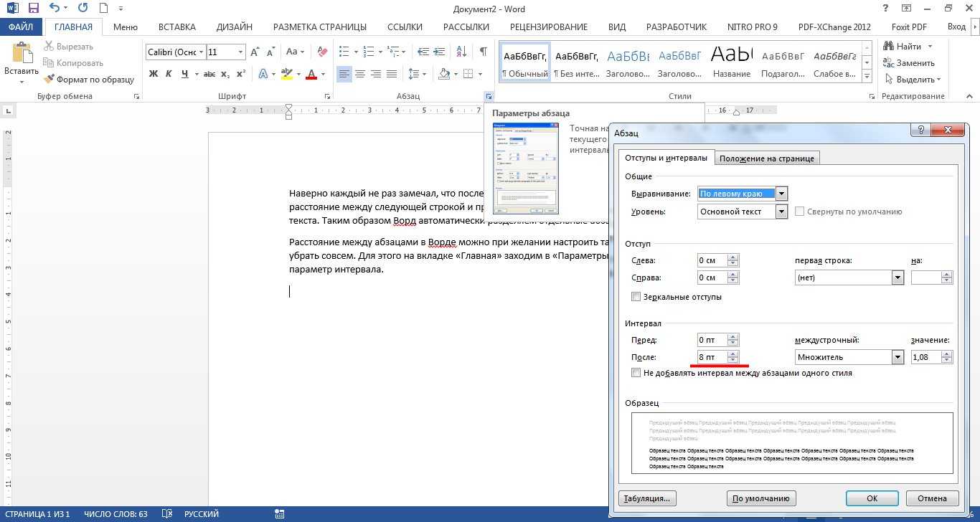Expand the styles gallery more arrow
Screen dimensions: 980x522
click(x=867, y=77)
